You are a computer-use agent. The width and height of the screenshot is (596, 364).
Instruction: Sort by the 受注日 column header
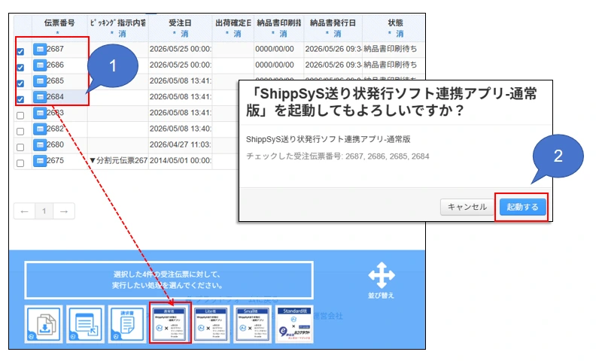coord(180,23)
